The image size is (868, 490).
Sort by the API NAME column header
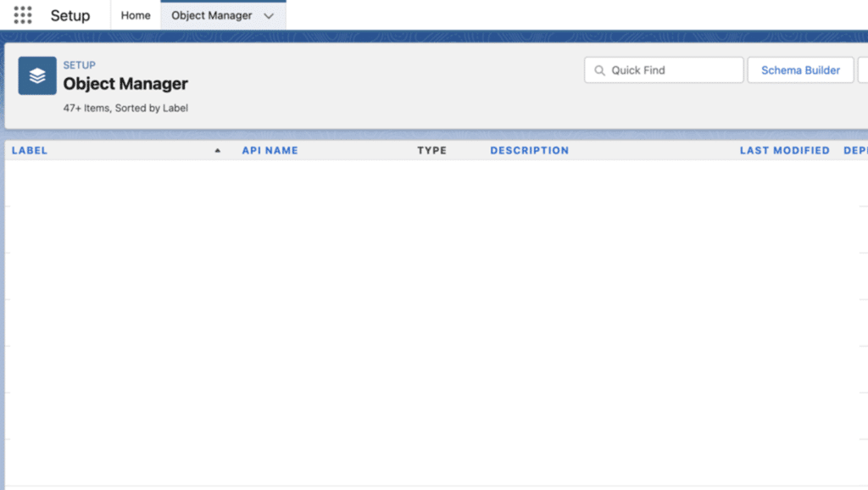(x=270, y=150)
